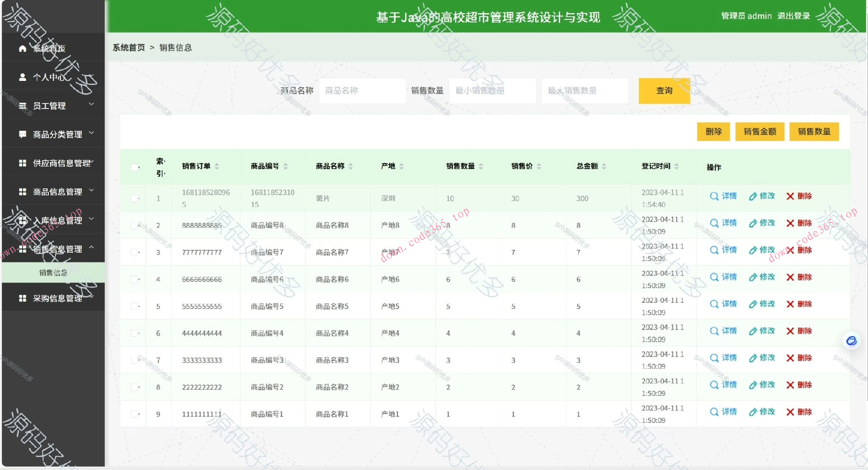
Task: Select the 系统首页 home icon in sidebar
Action: 22,48
